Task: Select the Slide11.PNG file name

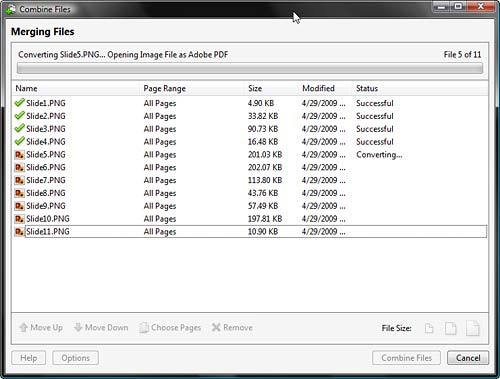Action: [48, 232]
